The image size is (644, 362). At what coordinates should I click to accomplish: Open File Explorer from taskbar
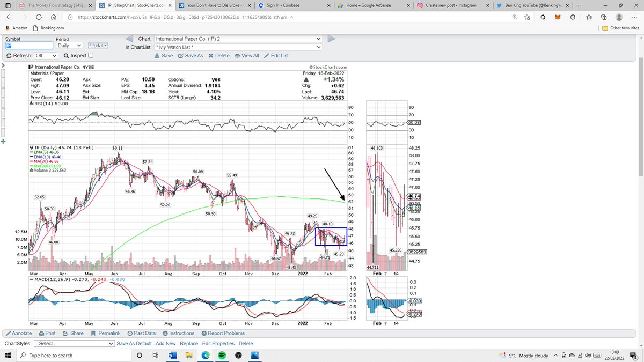[189, 355]
